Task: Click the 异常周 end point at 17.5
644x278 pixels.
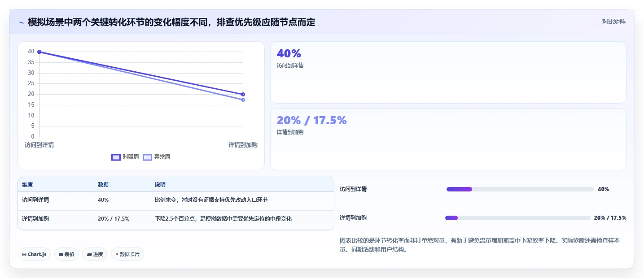Action: click(x=243, y=100)
